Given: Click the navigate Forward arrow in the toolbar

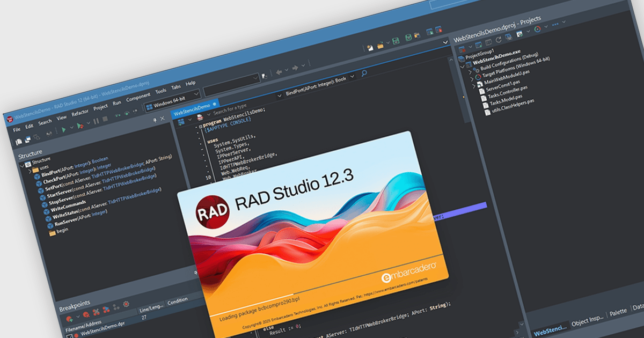Looking at the screenshot, I should coord(295,68).
